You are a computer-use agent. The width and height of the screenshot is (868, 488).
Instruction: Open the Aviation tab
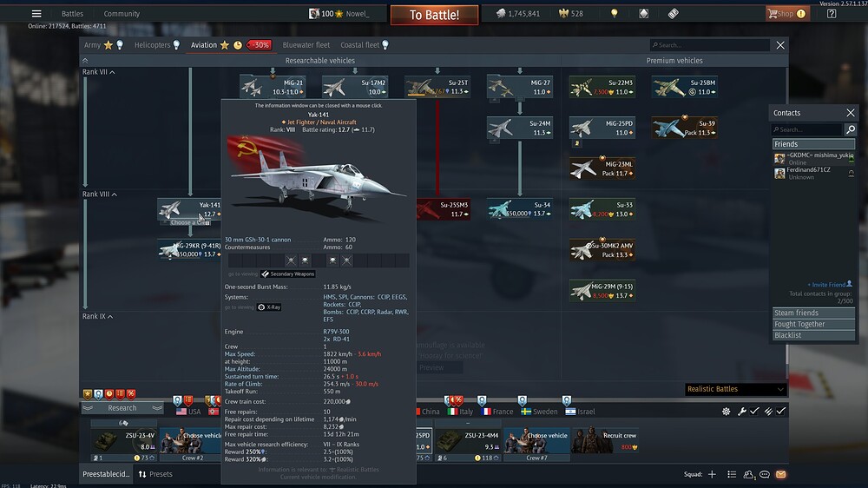pos(204,45)
